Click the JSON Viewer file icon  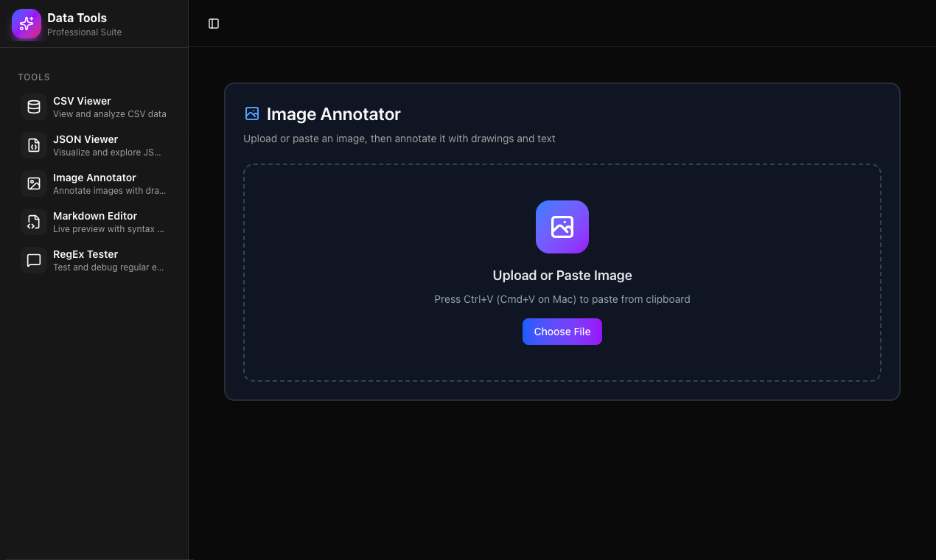33,144
